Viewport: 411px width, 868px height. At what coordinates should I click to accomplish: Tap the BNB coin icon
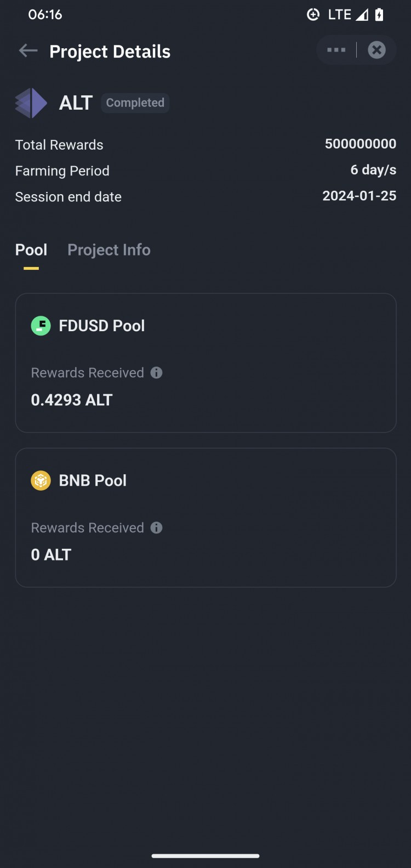[41, 481]
